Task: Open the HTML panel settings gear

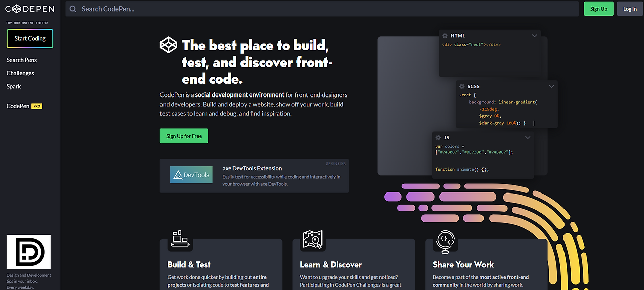Action: [444, 35]
